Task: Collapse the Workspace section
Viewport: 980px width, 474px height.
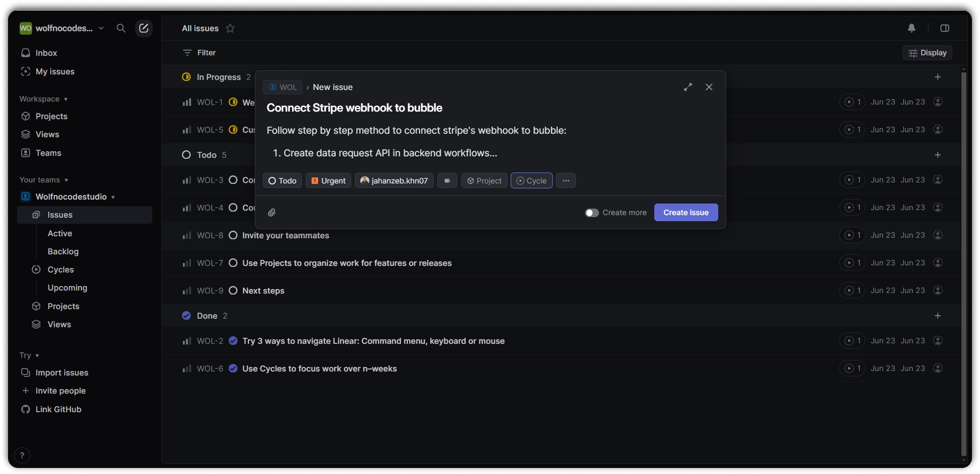Action: point(44,99)
